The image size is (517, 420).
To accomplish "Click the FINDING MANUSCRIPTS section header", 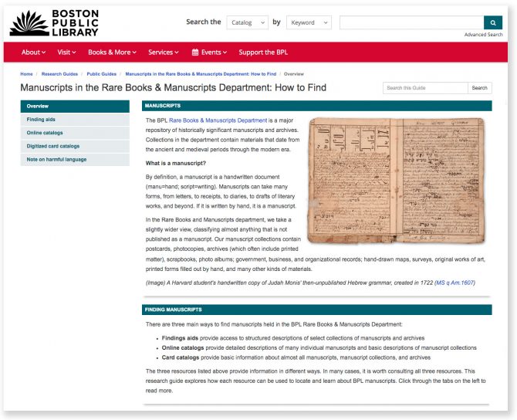I will point(317,310).
